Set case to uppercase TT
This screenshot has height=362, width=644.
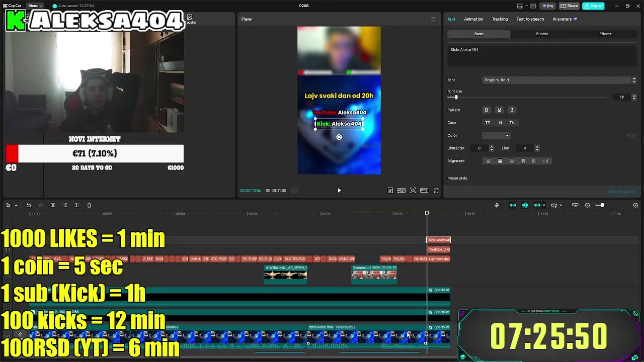pyautogui.click(x=488, y=123)
